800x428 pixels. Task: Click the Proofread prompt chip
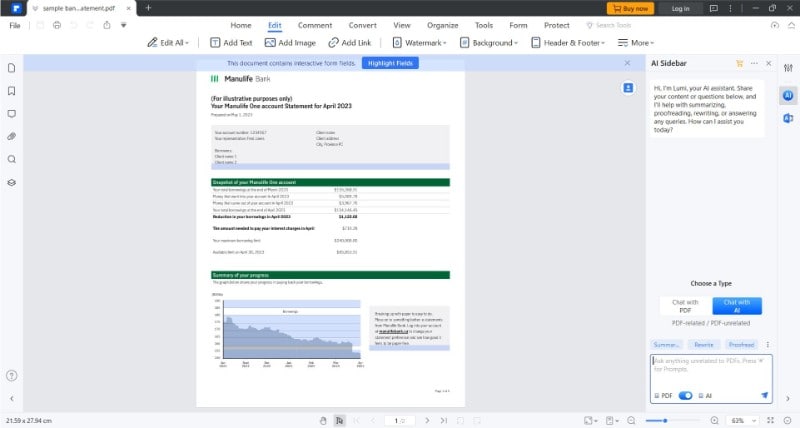click(x=741, y=345)
